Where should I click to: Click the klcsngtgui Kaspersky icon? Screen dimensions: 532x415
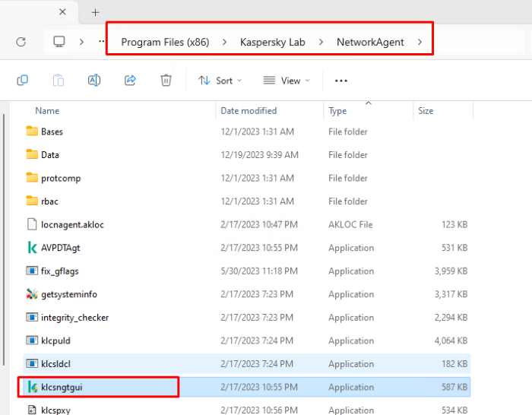tap(33, 387)
